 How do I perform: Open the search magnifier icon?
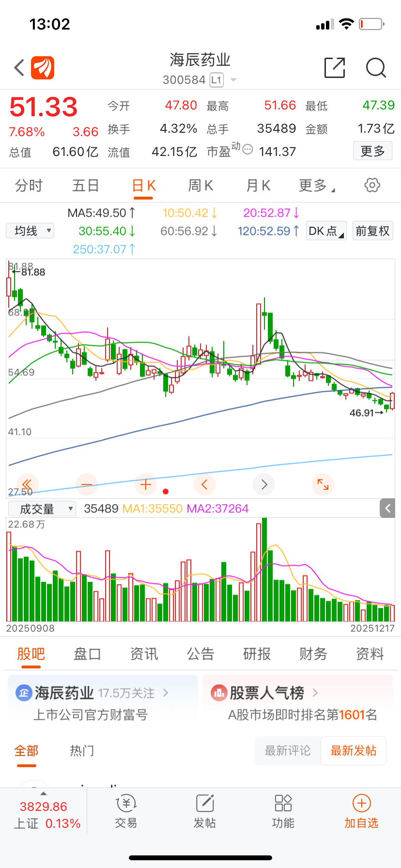pyautogui.click(x=376, y=68)
